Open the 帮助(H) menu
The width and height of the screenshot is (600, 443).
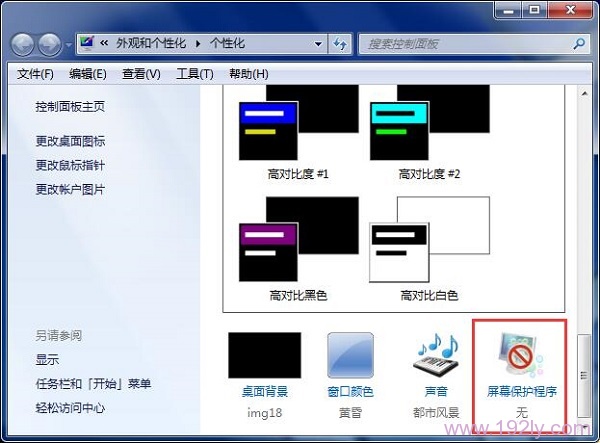pos(249,74)
